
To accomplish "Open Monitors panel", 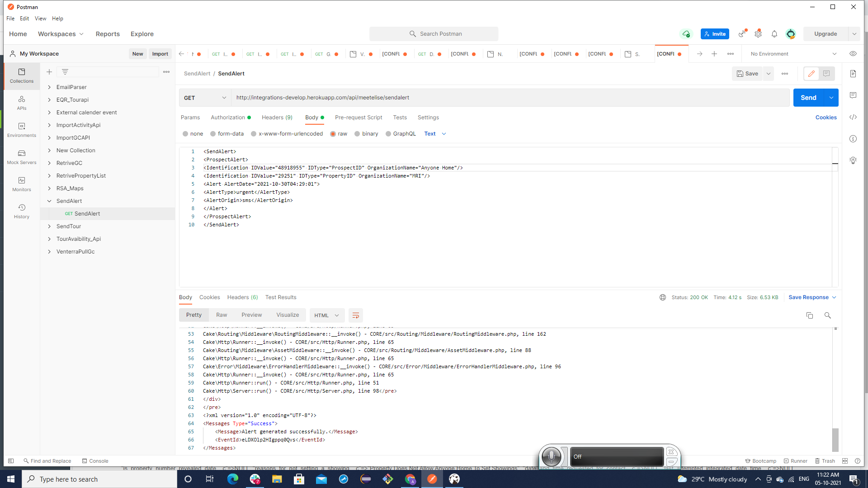I will coord(22,184).
